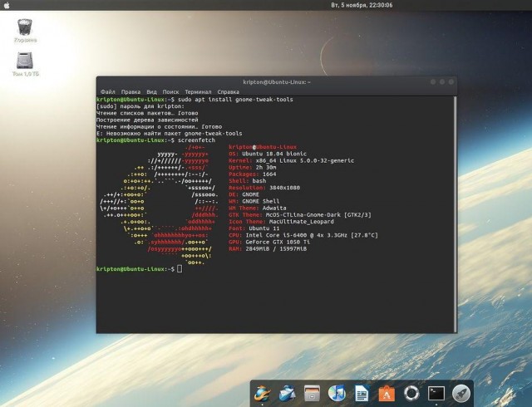
Task: Click 'OS: Ubuntu 18.04 bionic' line
Action: (x=268, y=154)
